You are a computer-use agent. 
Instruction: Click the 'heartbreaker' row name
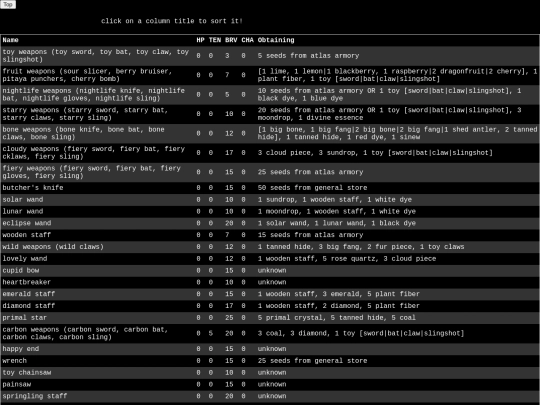27,282
